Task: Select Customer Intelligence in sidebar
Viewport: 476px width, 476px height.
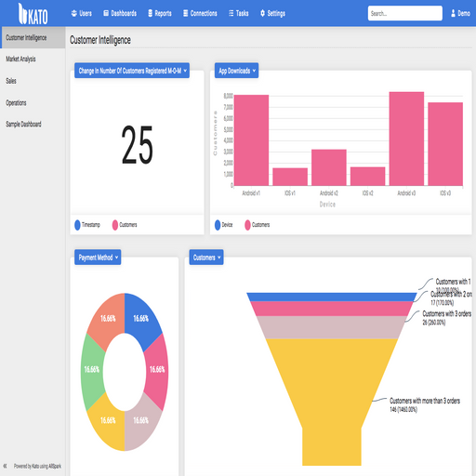Action: pyautogui.click(x=33, y=37)
